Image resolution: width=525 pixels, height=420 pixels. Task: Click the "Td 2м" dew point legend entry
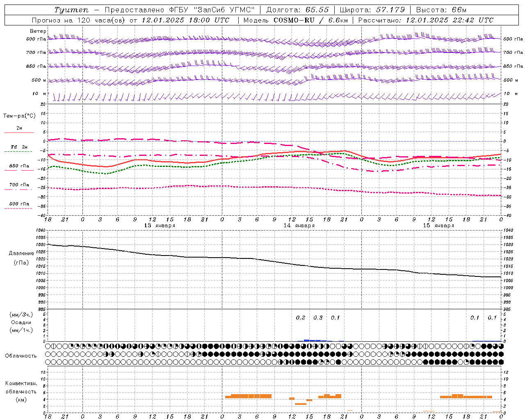tap(19, 147)
